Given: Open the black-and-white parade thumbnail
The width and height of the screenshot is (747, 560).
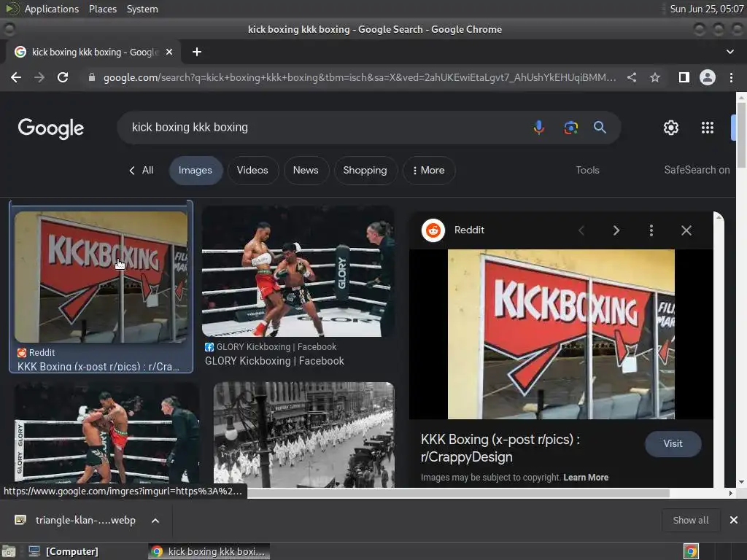Looking at the screenshot, I should coord(304,435).
